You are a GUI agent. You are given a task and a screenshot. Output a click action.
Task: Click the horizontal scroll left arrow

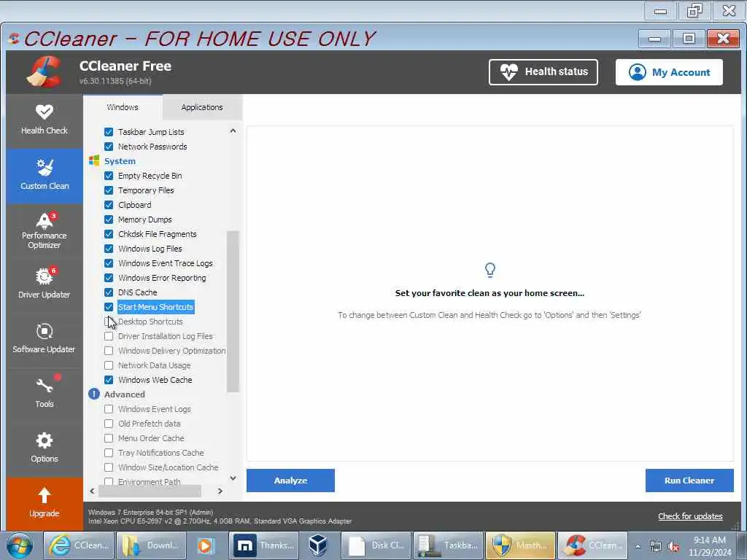92,491
